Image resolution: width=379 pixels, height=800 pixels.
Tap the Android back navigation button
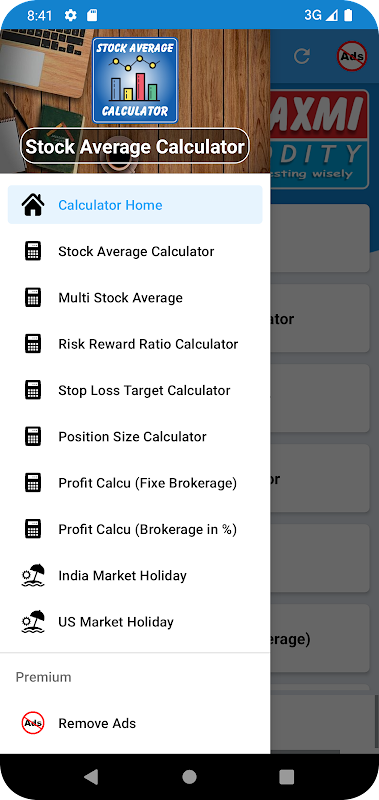click(91, 777)
